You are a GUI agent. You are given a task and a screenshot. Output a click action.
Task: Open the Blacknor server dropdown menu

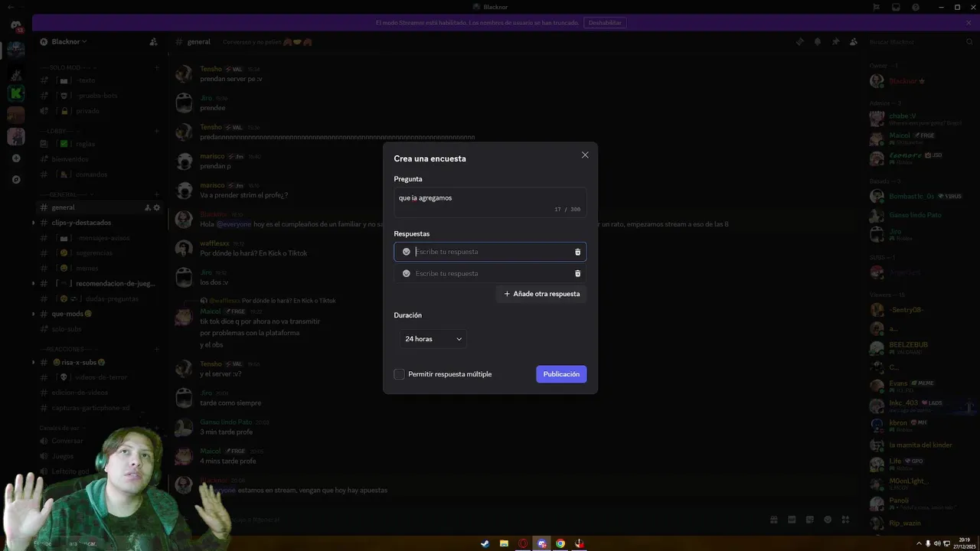click(x=69, y=41)
